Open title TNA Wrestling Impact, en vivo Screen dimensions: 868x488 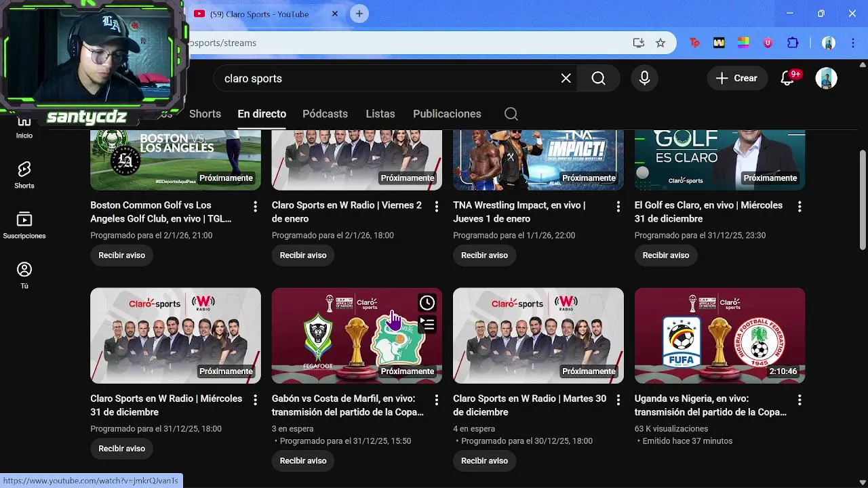coord(519,211)
